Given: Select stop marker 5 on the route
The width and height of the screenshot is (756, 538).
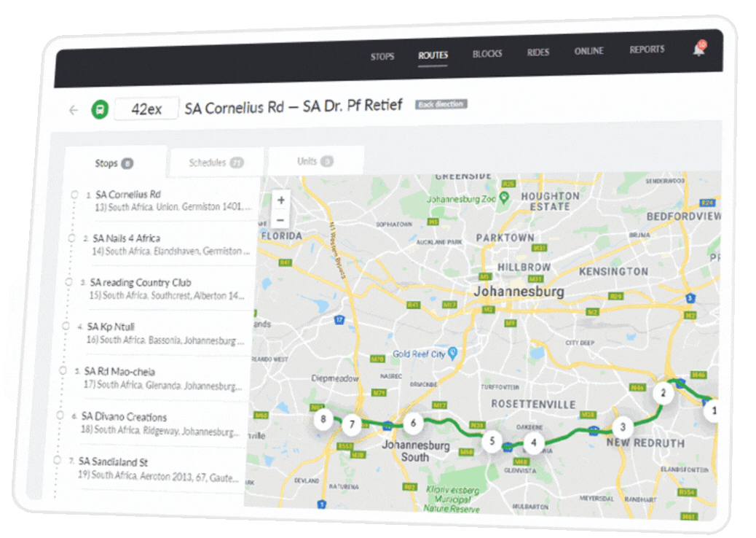Looking at the screenshot, I should click(492, 441).
